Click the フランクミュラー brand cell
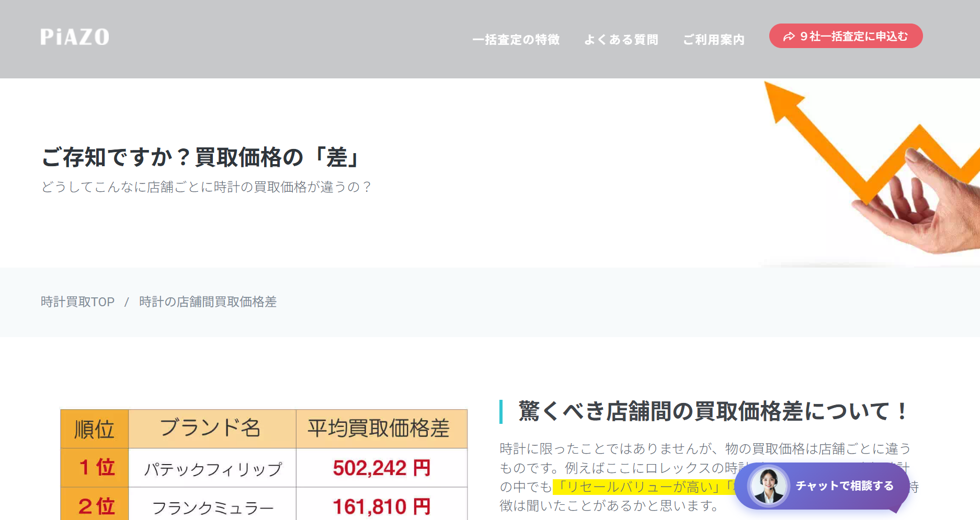Screen dimensions: 980x520 coord(212,507)
